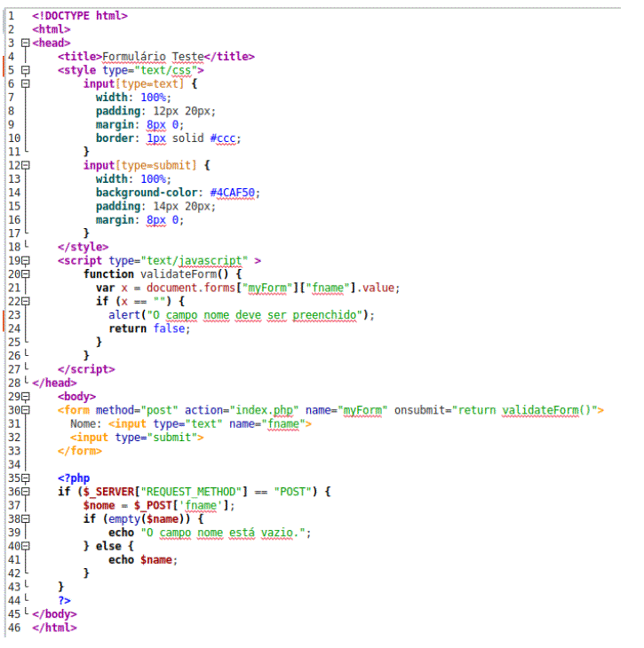Click the method="post" attribute
This screenshot has height=648, width=644.
(x=137, y=410)
